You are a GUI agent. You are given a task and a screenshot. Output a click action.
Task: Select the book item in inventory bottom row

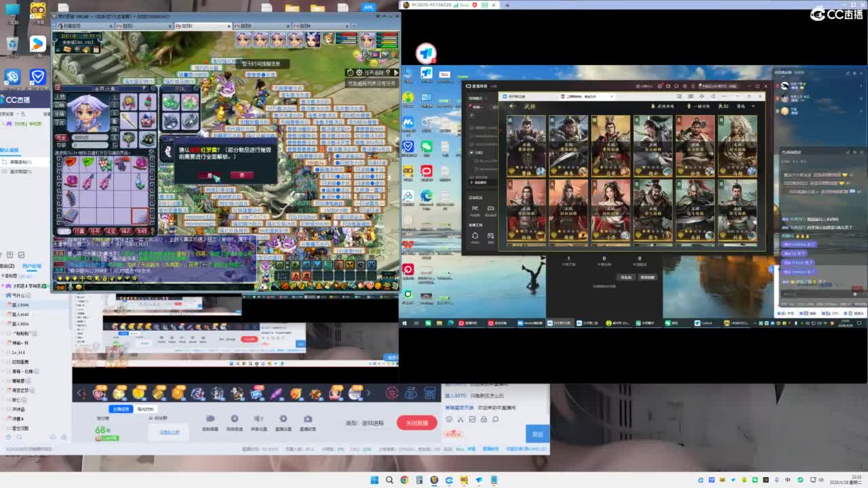[71, 216]
